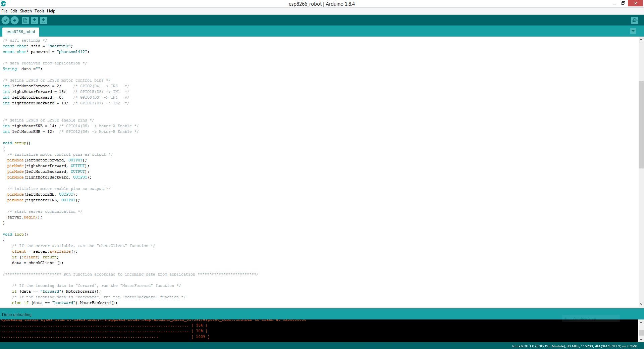Click the "int rightMotorENB = 14;" line
This screenshot has width=644, height=349.
(x=30, y=126)
